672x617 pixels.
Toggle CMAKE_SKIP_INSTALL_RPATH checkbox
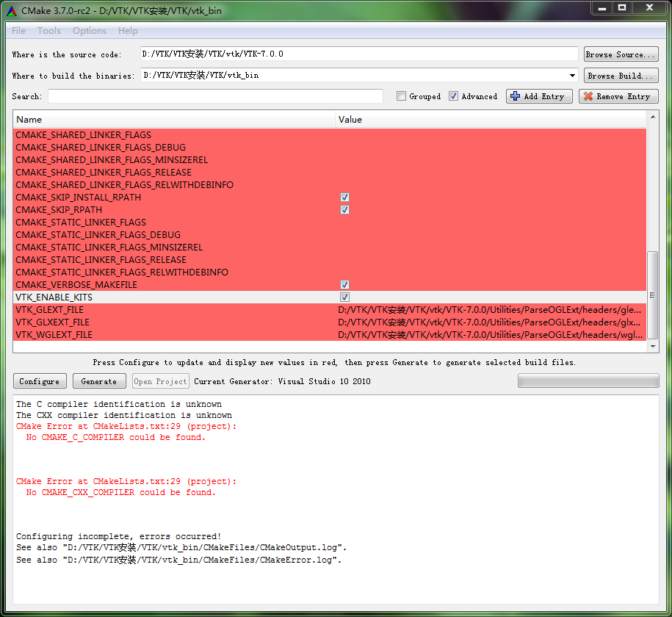[344, 198]
